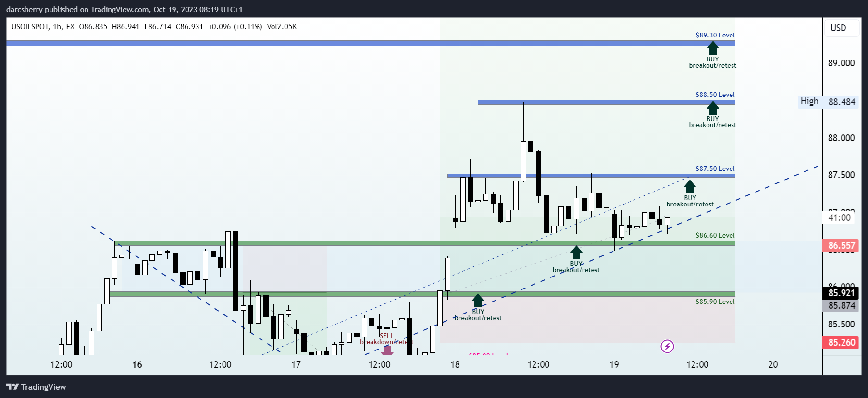Select the $88.50 Level label
Viewport: 868px width, 398px height.
coord(715,95)
